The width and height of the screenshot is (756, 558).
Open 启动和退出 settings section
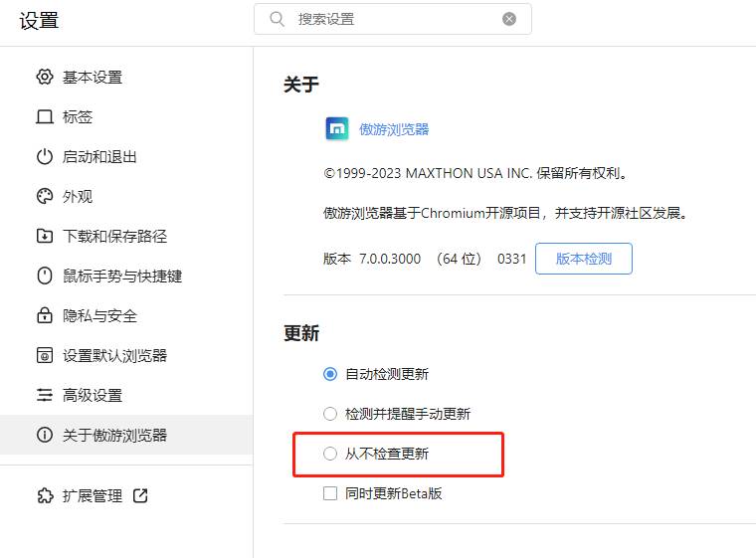(126, 157)
